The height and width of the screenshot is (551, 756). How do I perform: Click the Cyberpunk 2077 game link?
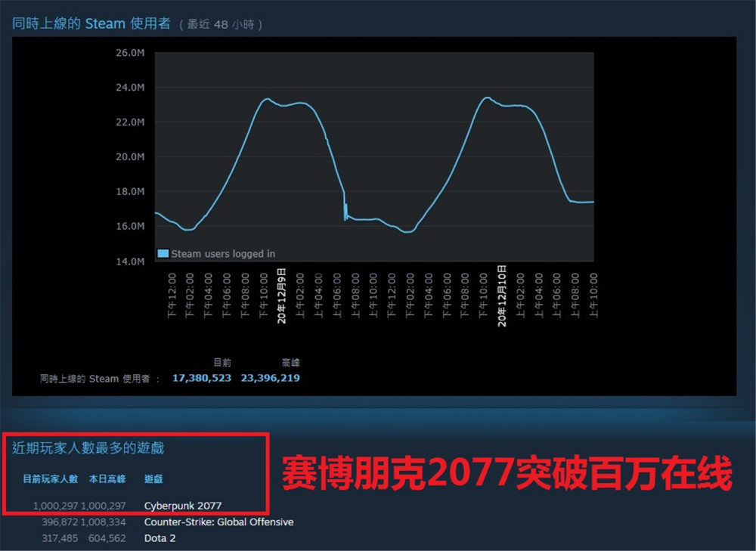pos(183,506)
